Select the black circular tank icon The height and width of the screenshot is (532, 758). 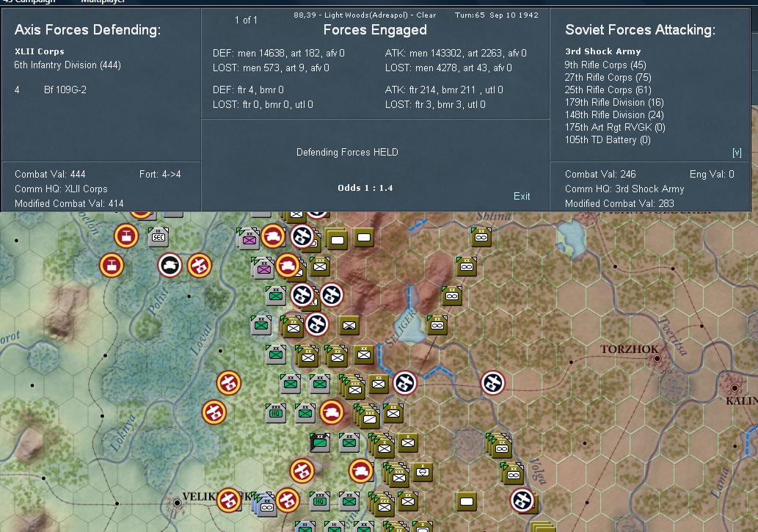click(x=170, y=265)
